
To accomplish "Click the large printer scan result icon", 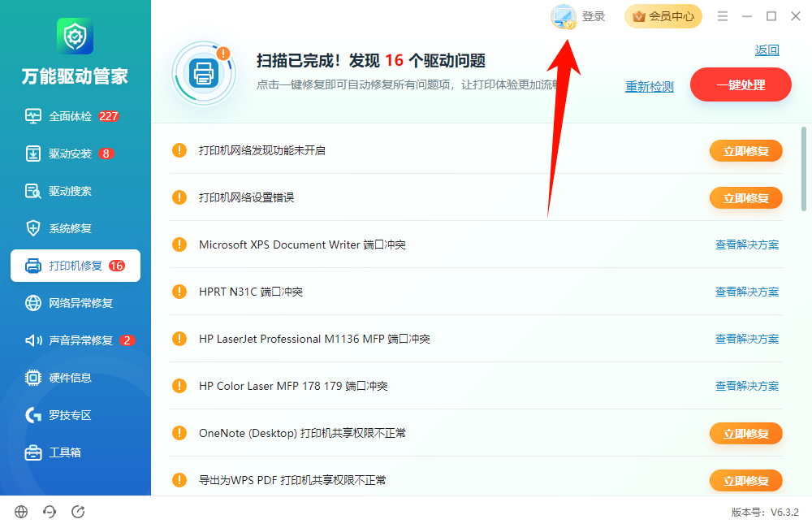I will pyautogui.click(x=204, y=73).
